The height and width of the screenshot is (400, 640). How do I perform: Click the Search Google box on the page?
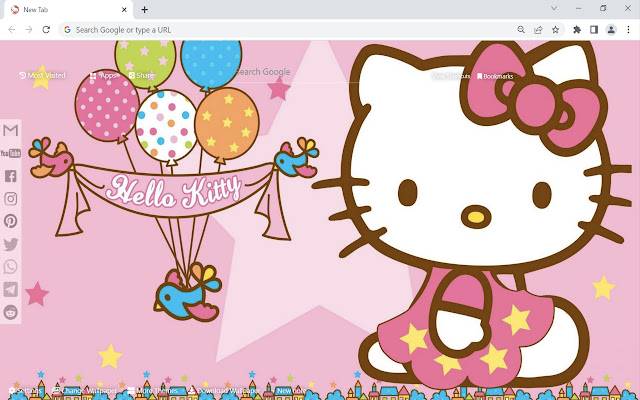coord(297,72)
